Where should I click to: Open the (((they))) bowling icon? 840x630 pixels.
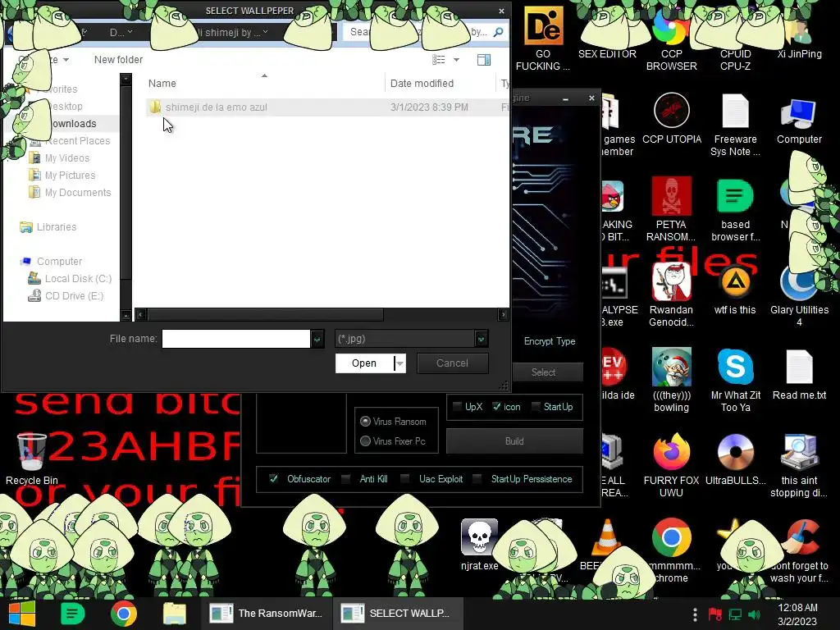click(671, 367)
